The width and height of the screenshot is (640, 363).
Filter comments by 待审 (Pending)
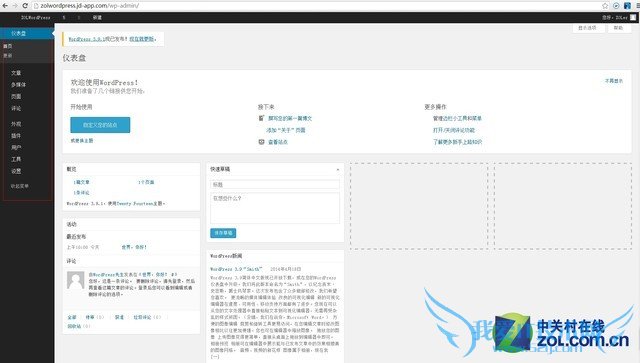click(x=90, y=317)
